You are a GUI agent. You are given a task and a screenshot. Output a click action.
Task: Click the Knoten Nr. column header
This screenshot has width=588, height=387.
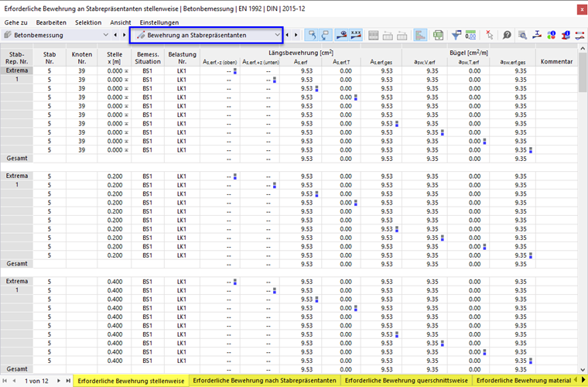82,58
